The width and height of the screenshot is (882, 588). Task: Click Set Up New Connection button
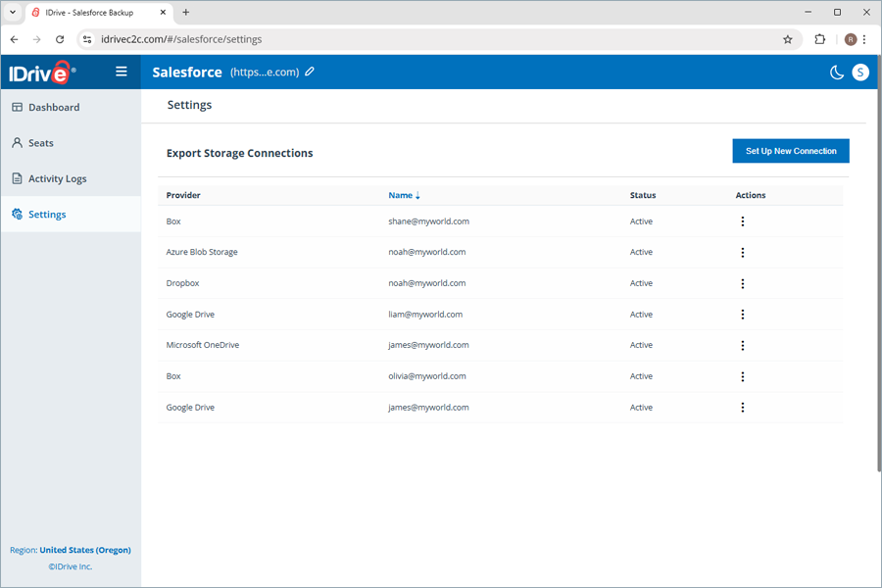point(791,151)
